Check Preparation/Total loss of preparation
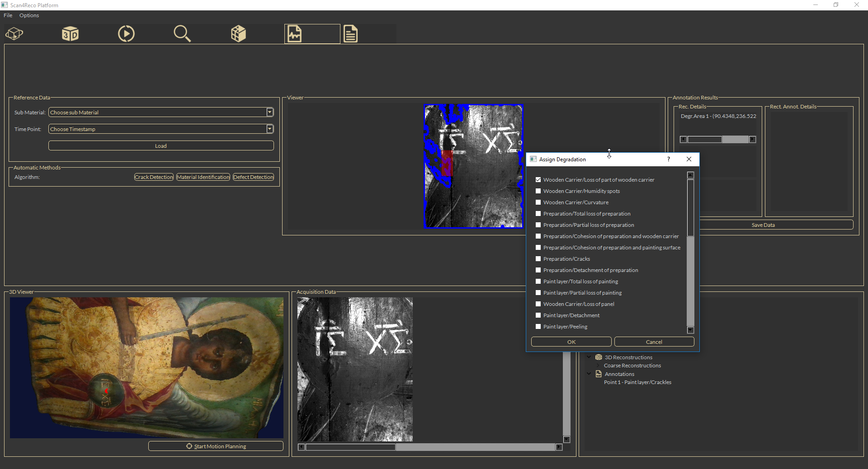The height and width of the screenshot is (469, 868). point(538,214)
